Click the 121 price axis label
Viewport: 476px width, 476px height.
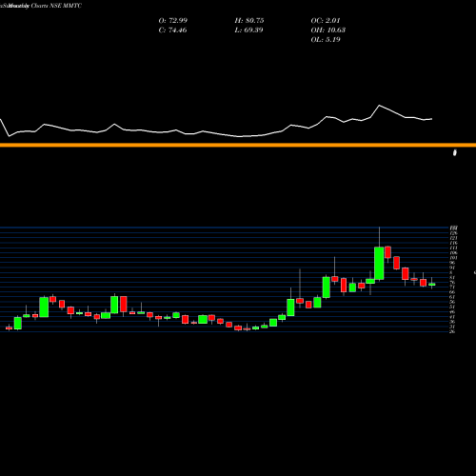[453, 238]
